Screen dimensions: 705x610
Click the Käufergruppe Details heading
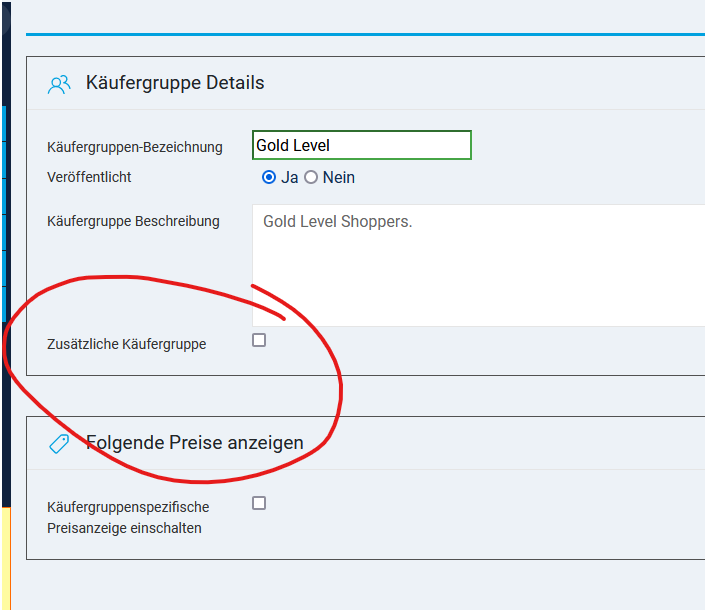[x=175, y=83]
